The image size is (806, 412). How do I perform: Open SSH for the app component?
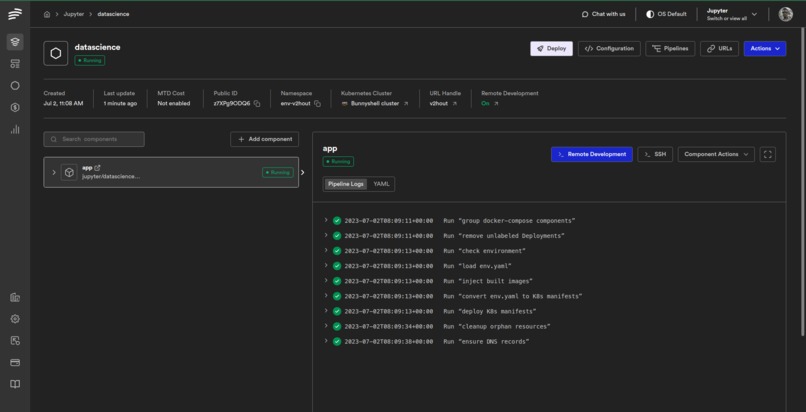click(655, 154)
